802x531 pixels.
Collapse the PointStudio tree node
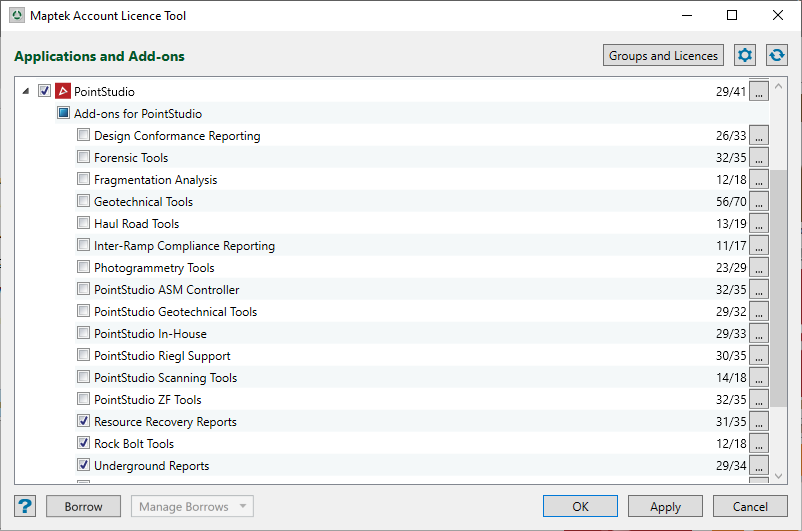(x=25, y=92)
